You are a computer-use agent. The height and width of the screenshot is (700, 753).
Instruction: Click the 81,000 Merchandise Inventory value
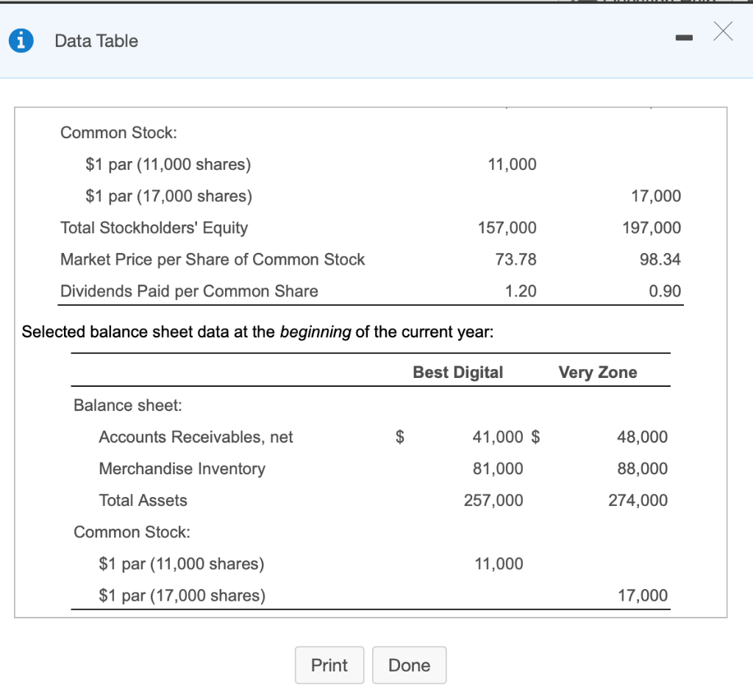[498, 468]
